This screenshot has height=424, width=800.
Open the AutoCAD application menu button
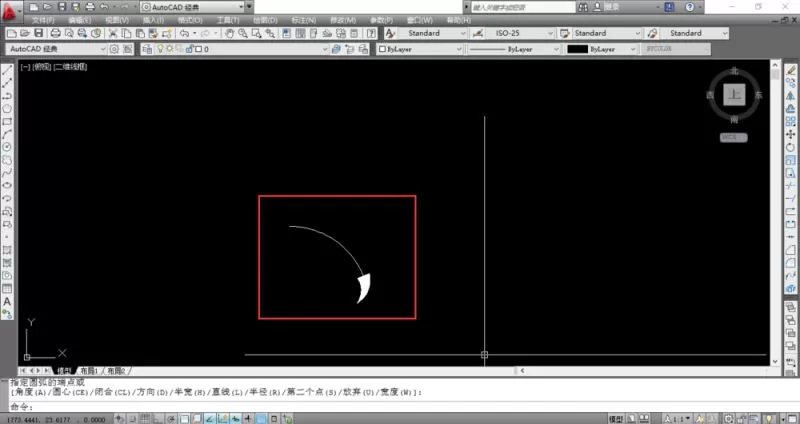click(x=10, y=10)
